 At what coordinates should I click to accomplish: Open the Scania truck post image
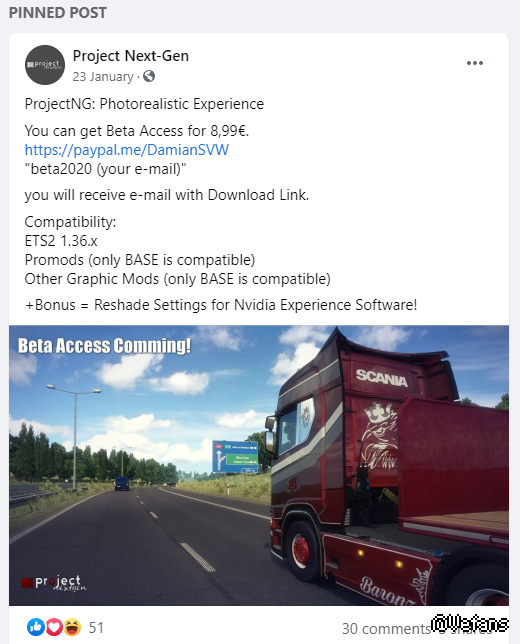pos(259,465)
